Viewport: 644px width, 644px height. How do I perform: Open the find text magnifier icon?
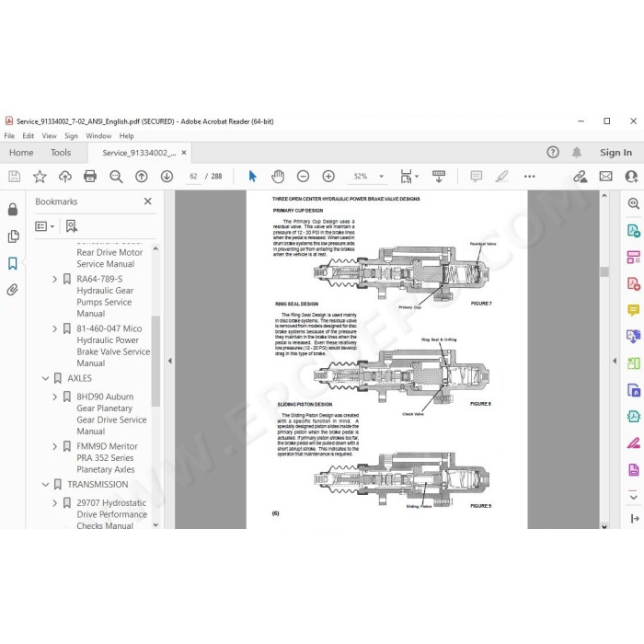[x=116, y=177]
